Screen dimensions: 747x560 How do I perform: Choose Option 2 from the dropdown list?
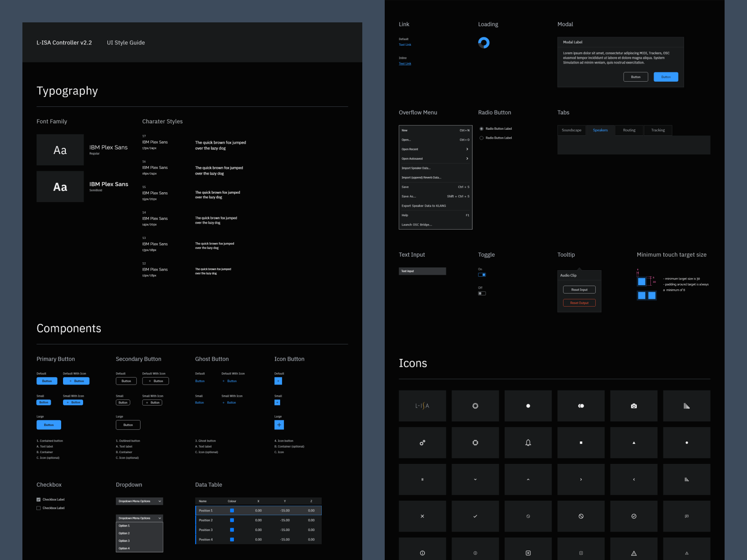[139, 533]
